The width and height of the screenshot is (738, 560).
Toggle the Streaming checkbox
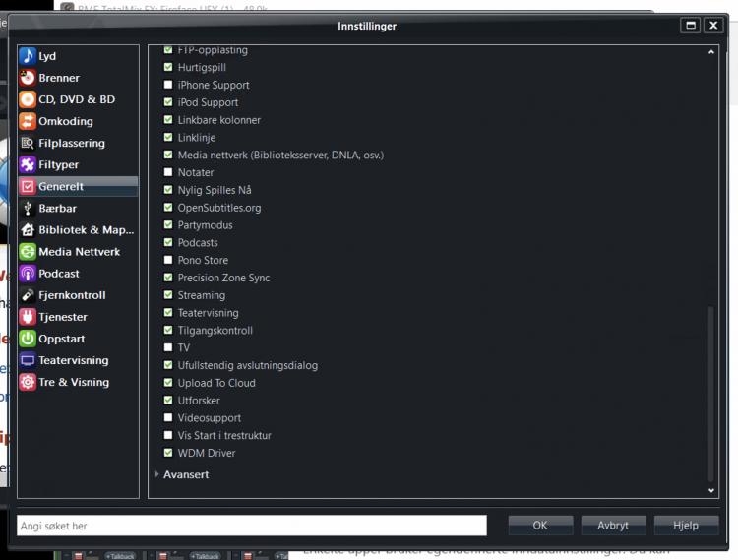tap(168, 295)
